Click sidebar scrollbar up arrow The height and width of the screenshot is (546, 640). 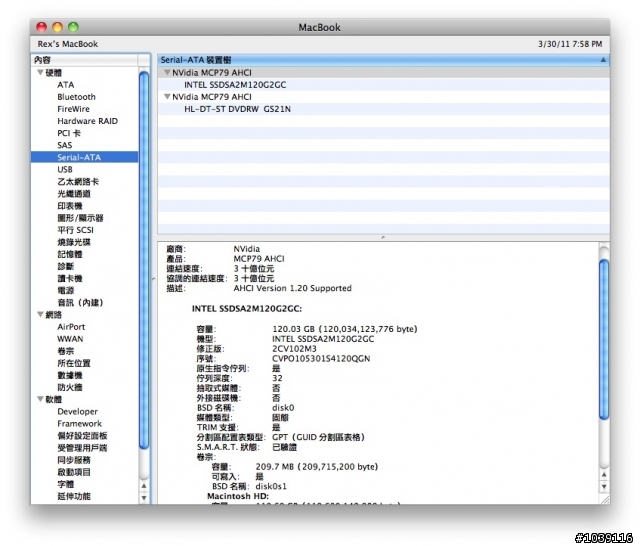pos(144,486)
